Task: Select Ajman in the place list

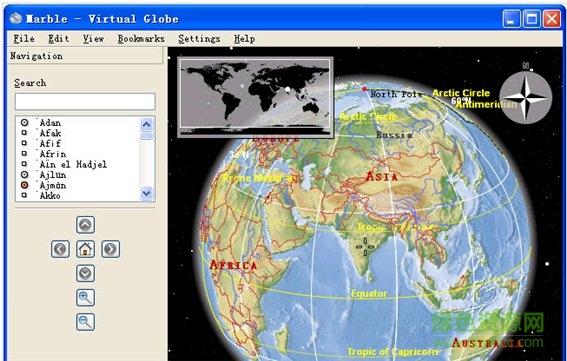Action: pos(53,186)
